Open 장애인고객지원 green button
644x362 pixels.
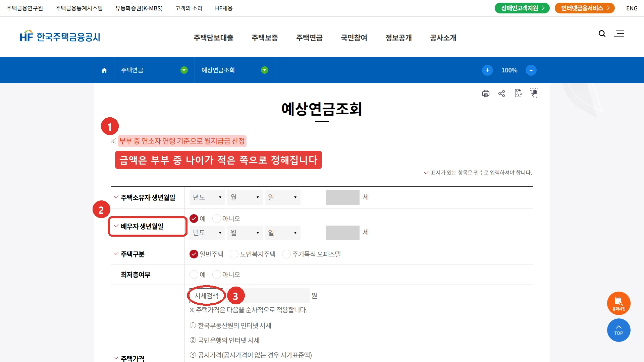(x=522, y=8)
